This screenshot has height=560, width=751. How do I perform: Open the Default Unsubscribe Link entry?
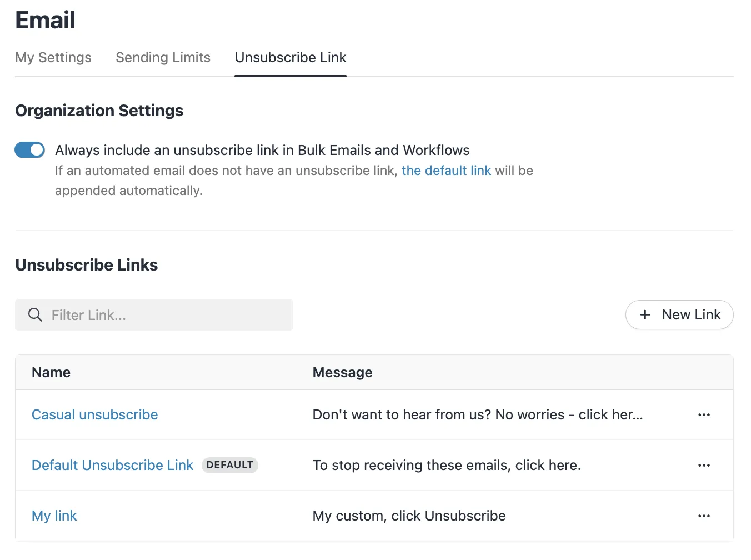tap(112, 466)
